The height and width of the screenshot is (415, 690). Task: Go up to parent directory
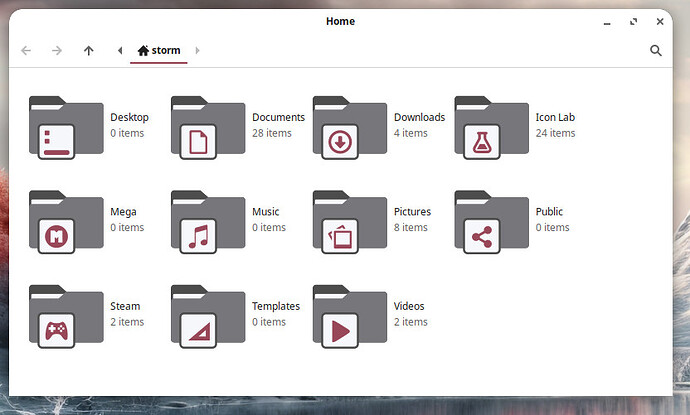point(88,50)
